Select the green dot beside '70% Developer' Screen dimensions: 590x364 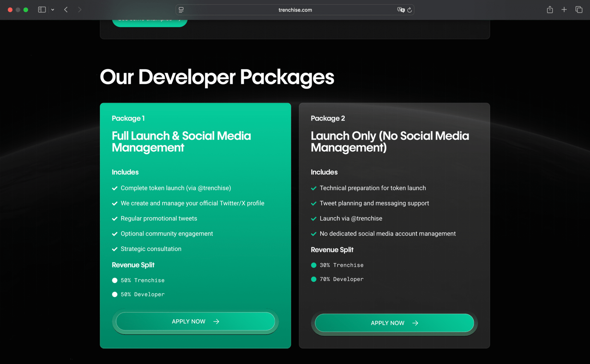314,279
